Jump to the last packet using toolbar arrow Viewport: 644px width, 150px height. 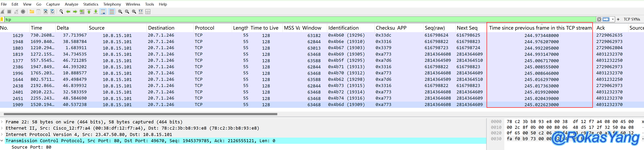(96, 11)
